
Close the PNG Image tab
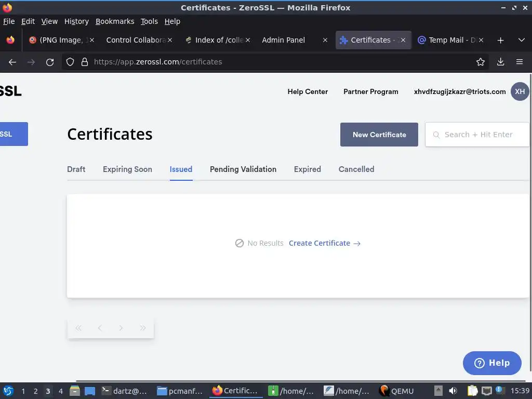click(92, 40)
